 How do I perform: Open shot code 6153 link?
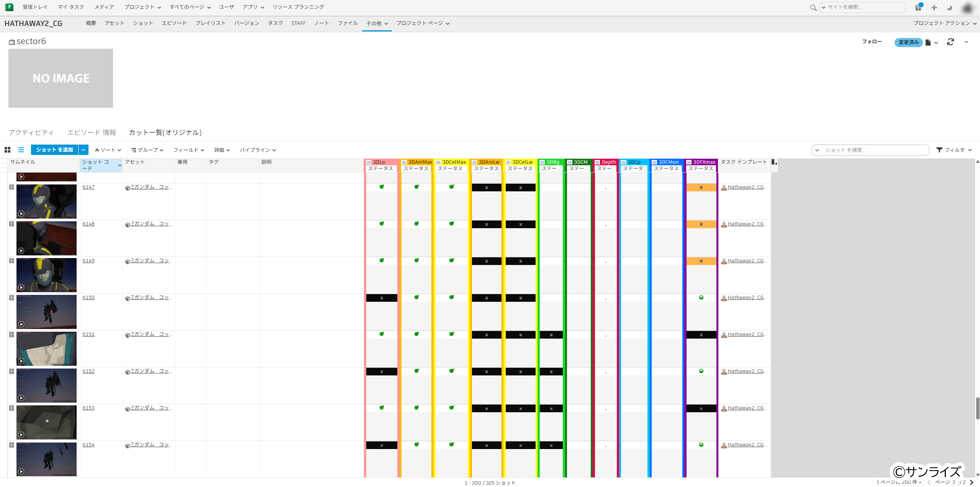click(88, 408)
